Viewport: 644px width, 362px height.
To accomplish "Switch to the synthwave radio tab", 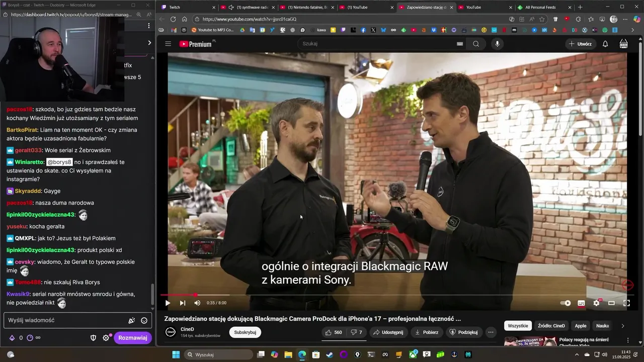I will point(249,7).
